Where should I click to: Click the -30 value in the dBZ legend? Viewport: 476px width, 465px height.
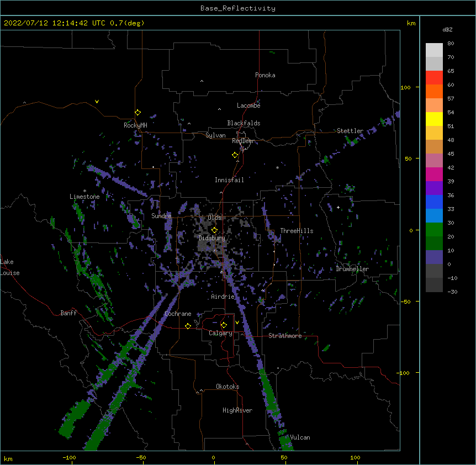[452, 292]
